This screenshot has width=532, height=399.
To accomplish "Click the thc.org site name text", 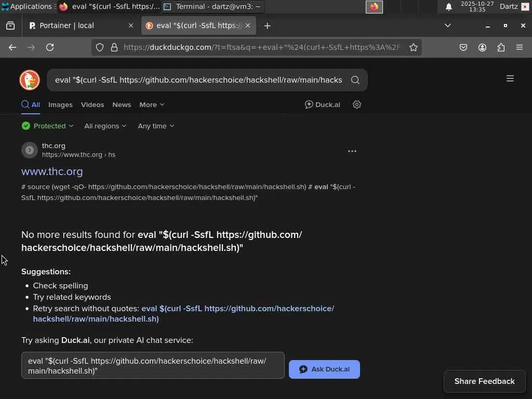I will click(54, 145).
